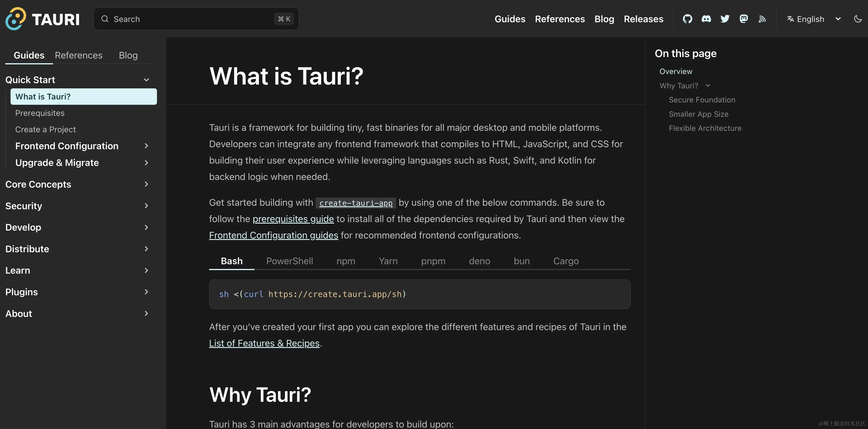Open the List of Features & Recipes link
The height and width of the screenshot is (429, 868).
pos(264,343)
